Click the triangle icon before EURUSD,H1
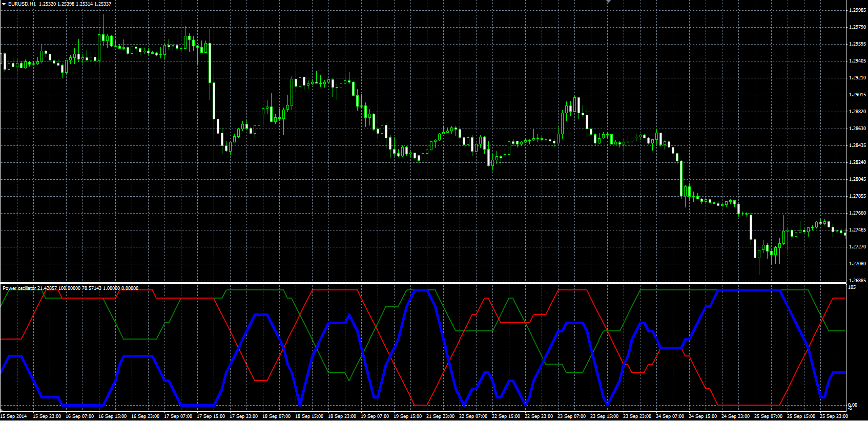 (x=4, y=4)
